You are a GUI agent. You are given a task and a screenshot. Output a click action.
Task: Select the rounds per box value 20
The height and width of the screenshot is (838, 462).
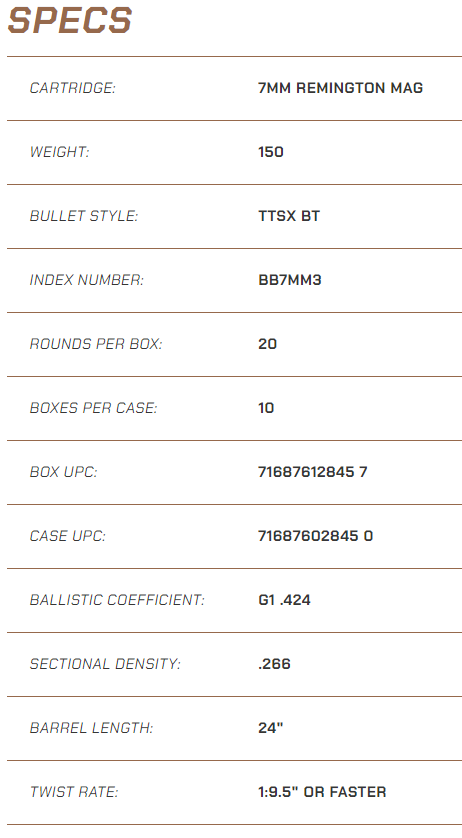pyautogui.click(x=267, y=344)
